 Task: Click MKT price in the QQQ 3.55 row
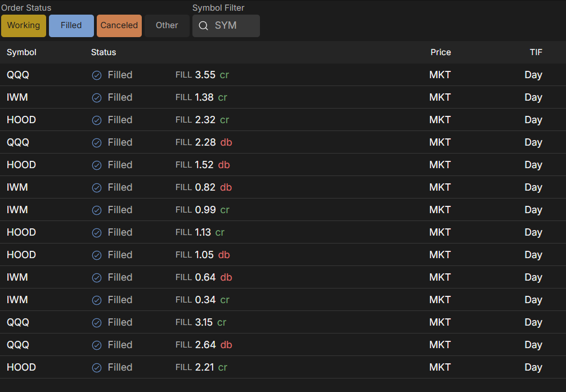440,75
